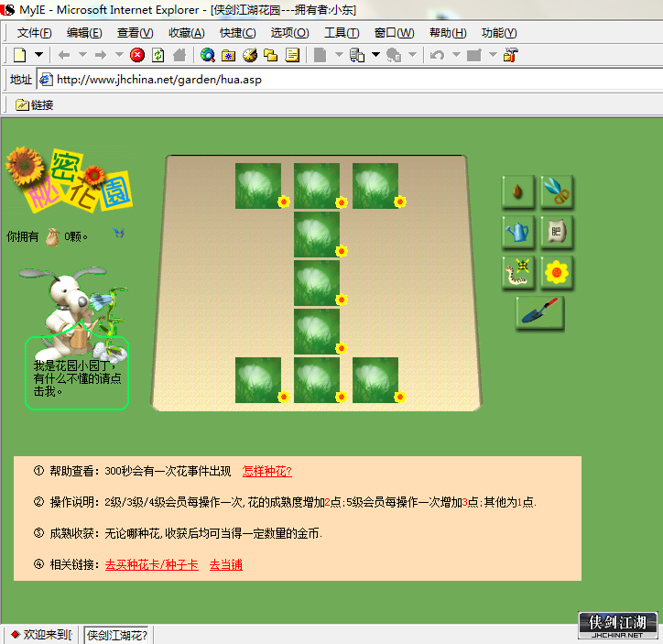
Task: Open the 帮助(H) menu
Action: coord(448,33)
